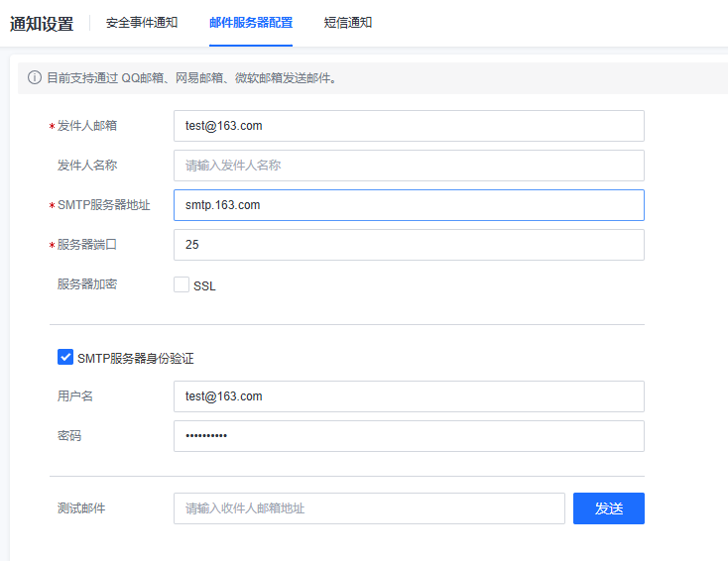
Task: Enable the SSL encryption checkbox
Action: 182,285
